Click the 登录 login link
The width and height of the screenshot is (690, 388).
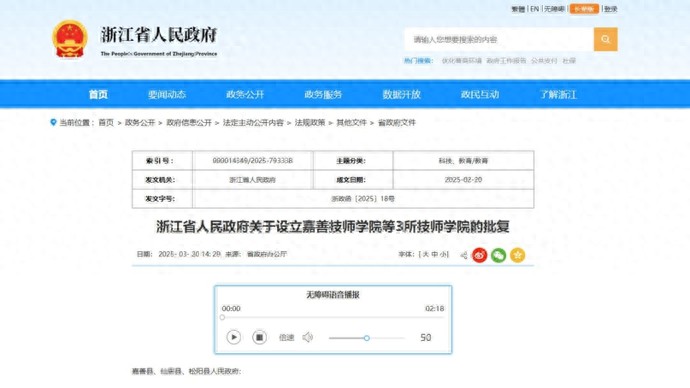610,9
